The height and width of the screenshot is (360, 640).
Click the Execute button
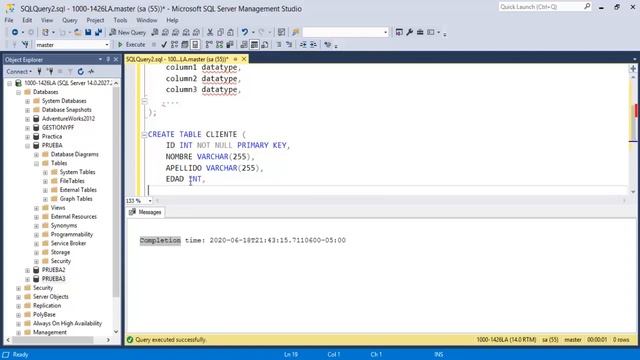[131, 44]
